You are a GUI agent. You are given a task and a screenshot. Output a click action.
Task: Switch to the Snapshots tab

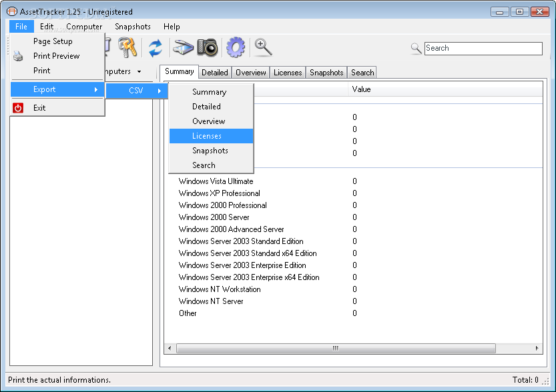tap(326, 73)
